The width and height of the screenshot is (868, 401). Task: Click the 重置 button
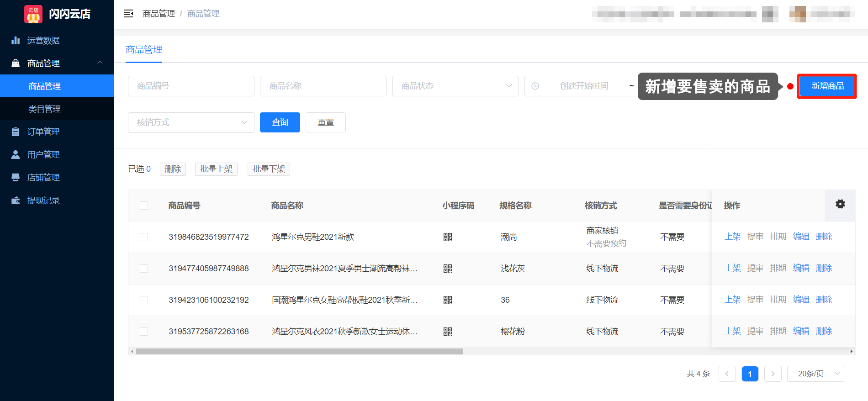(x=326, y=122)
